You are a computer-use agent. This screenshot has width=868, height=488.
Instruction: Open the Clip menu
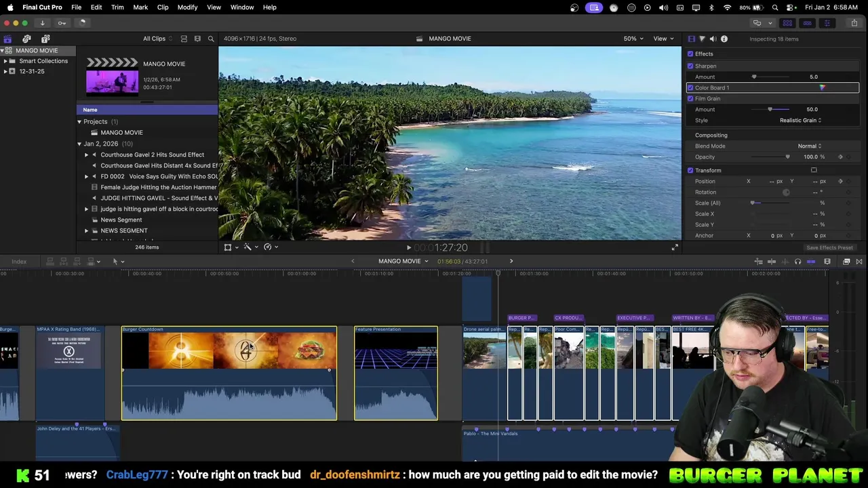click(163, 7)
